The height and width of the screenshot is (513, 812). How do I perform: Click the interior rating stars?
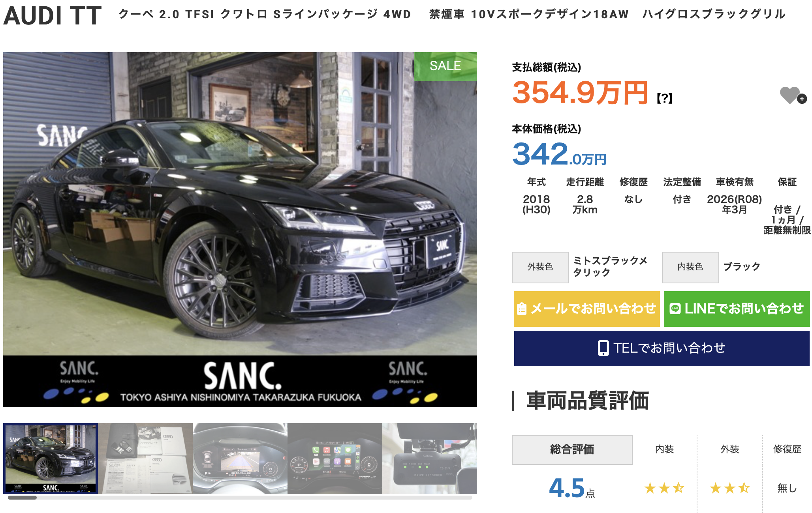click(664, 488)
